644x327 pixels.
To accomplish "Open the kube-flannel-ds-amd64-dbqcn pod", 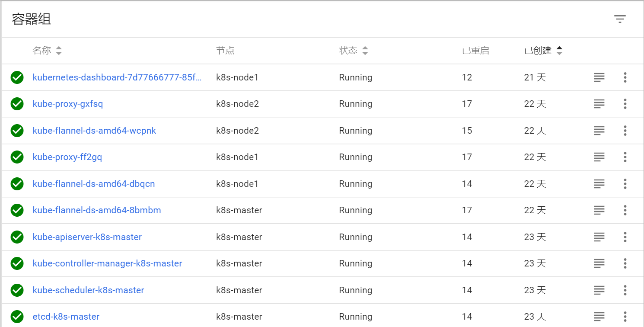I will (x=94, y=184).
